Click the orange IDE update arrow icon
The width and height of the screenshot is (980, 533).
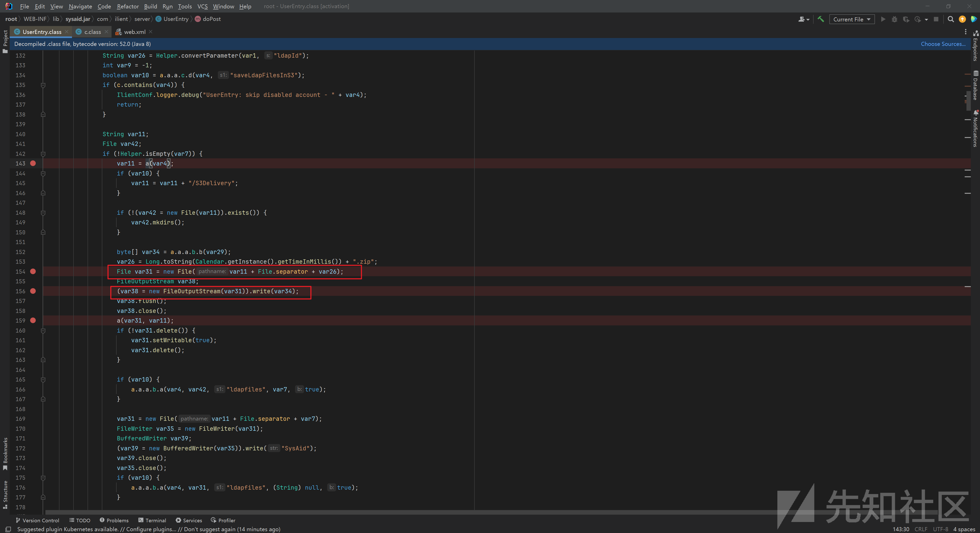click(x=962, y=19)
